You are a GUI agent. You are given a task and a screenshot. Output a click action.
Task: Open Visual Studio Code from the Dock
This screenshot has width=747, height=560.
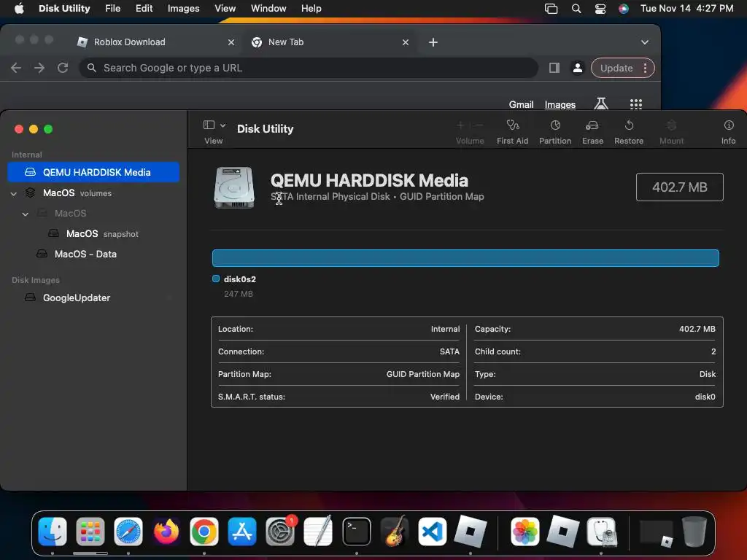click(x=432, y=532)
